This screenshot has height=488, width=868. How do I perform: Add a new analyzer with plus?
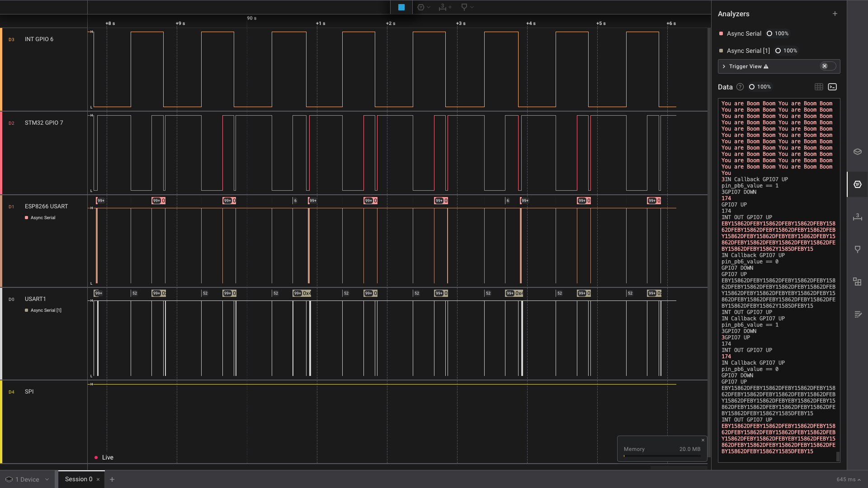tap(835, 14)
